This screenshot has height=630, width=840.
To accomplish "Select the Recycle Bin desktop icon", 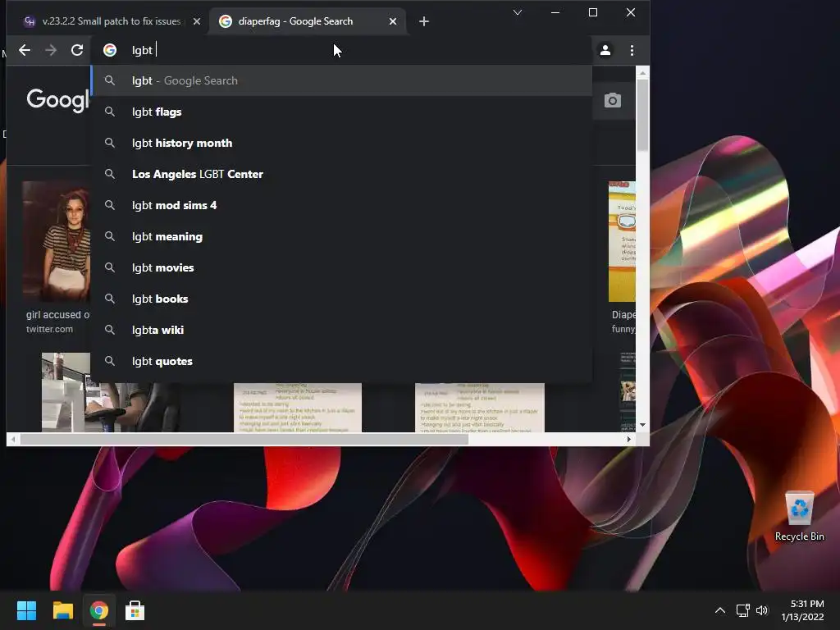I will 799,517.
